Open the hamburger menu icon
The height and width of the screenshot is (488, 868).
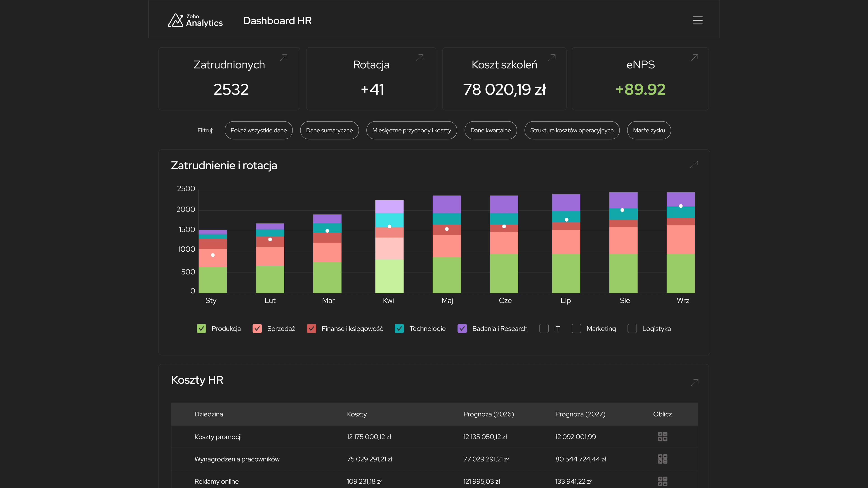click(697, 21)
